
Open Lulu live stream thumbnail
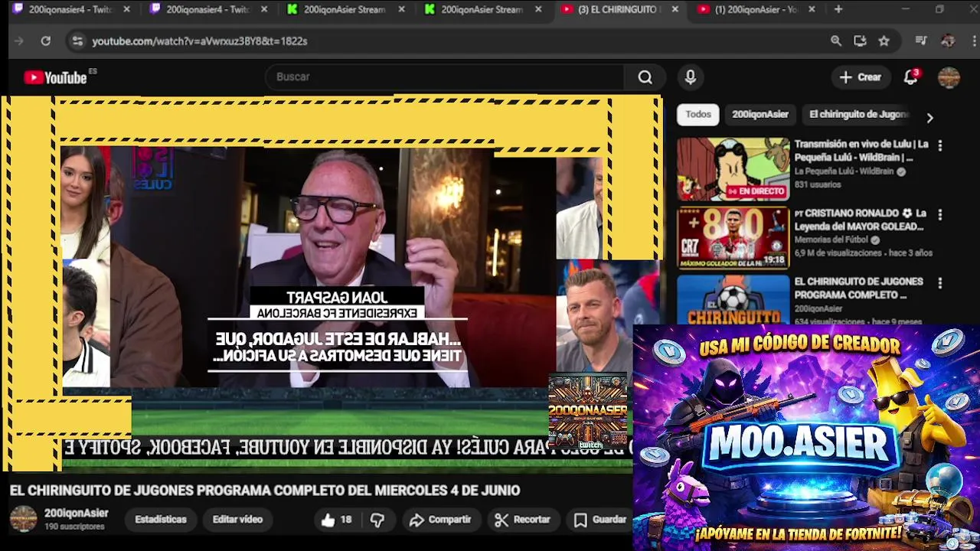[733, 169]
